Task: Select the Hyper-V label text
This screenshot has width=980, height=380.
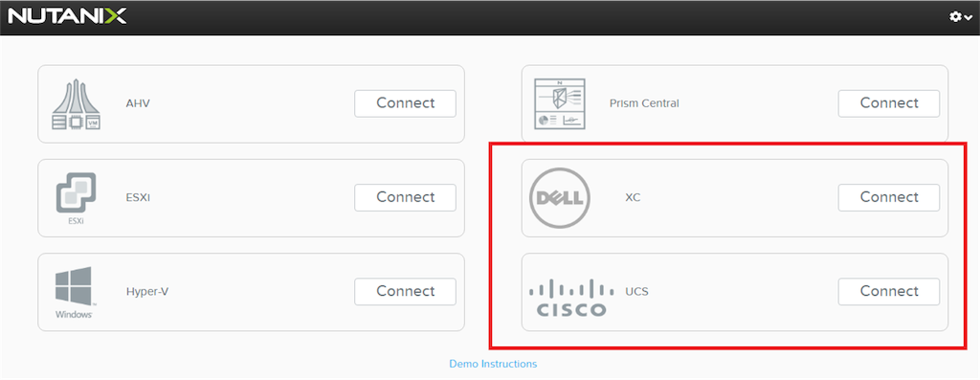Action: [146, 292]
